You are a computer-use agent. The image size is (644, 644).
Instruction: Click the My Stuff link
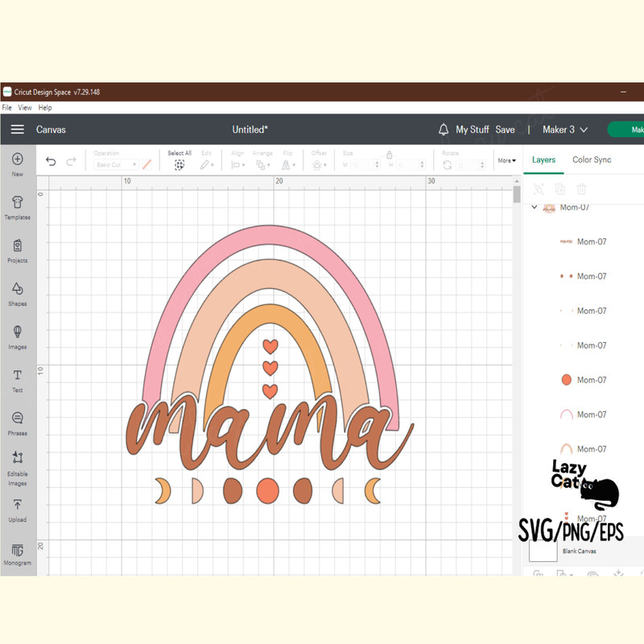click(x=472, y=129)
